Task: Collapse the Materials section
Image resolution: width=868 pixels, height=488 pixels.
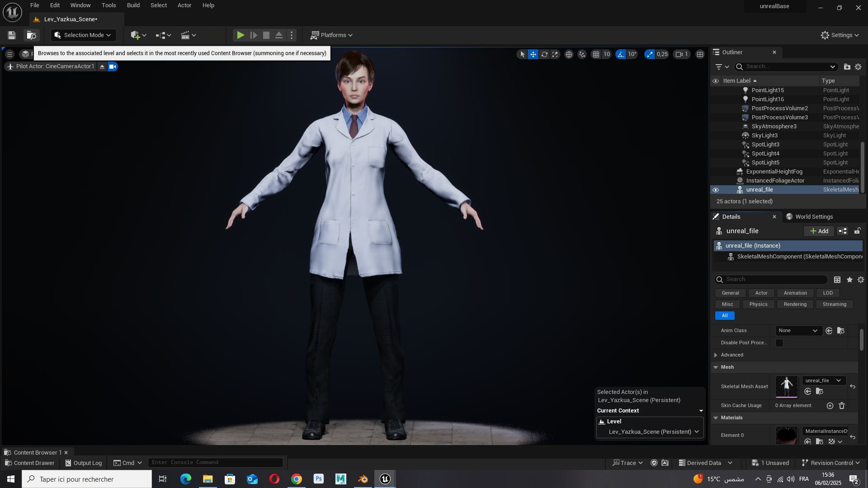Action: click(x=716, y=418)
